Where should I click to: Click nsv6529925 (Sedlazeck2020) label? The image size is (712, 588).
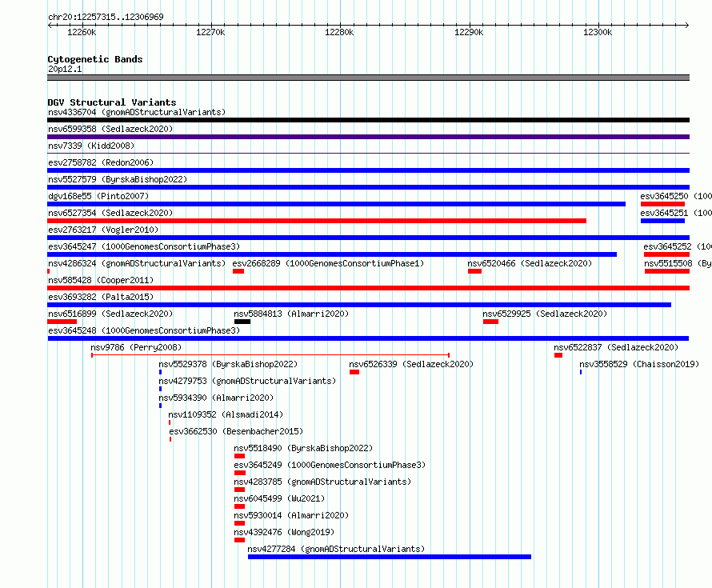[x=545, y=314]
